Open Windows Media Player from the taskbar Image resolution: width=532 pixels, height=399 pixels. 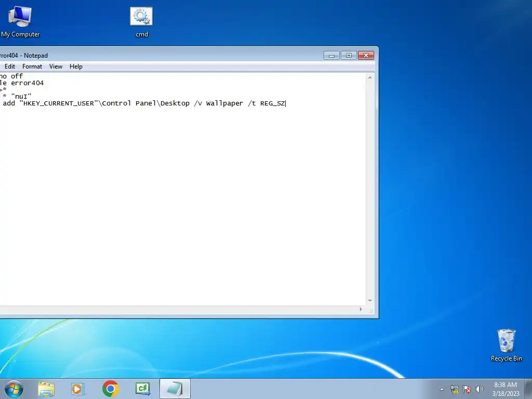pyautogui.click(x=78, y=389)
